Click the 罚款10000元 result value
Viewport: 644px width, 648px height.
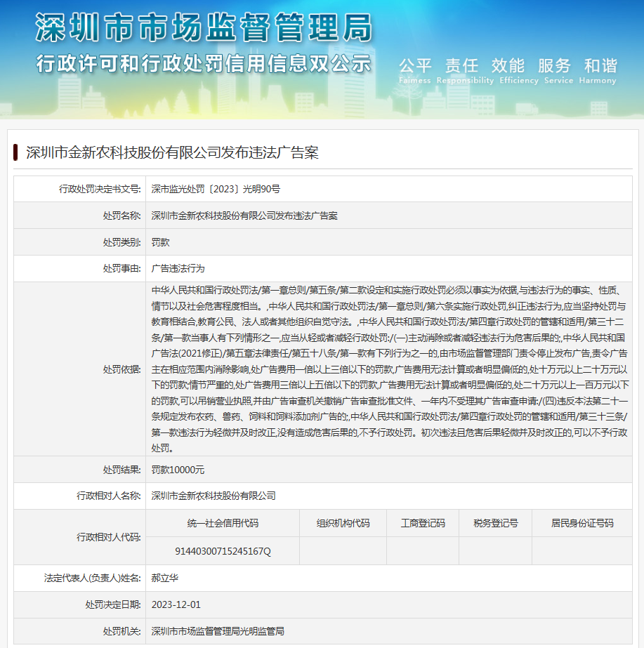click(178, 470)
